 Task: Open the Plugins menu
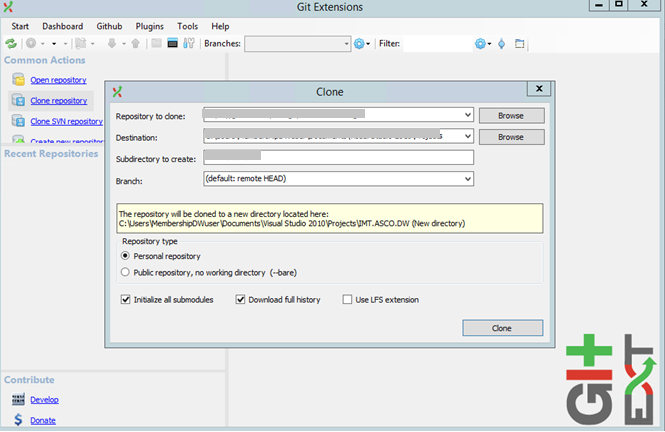[149, 26]
